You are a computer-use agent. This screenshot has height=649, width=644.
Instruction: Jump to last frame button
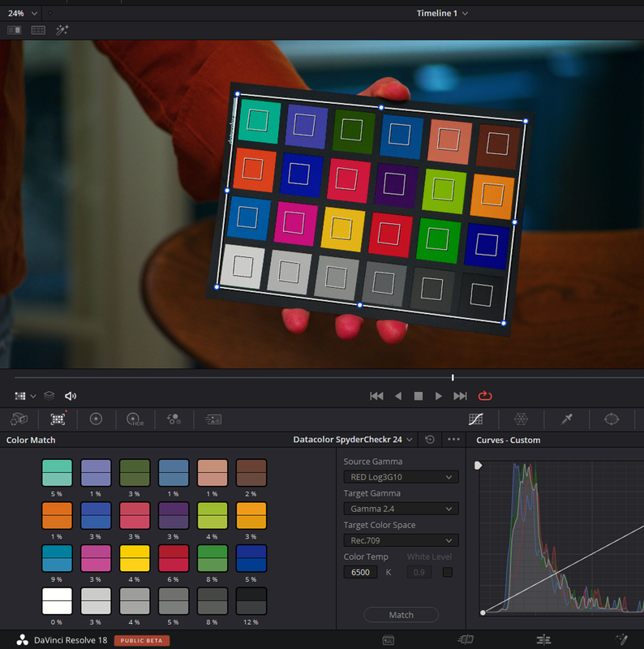click(x=460, y=396)
